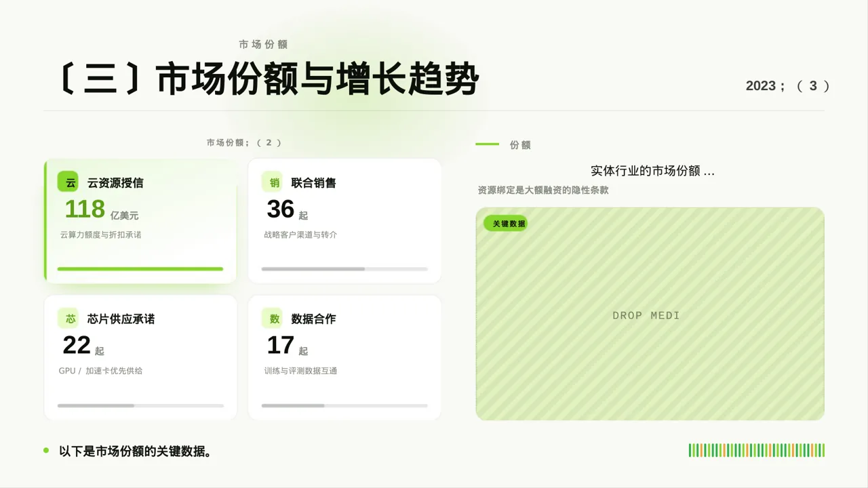Select the text 资源绑定是大额融资的隐性条款

(x=543, y=190)
